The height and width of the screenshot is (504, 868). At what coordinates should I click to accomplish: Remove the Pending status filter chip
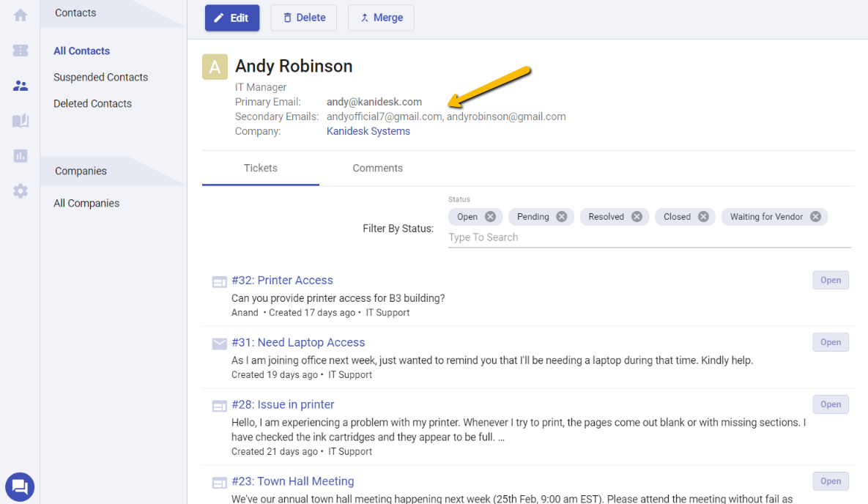[561, 216]
